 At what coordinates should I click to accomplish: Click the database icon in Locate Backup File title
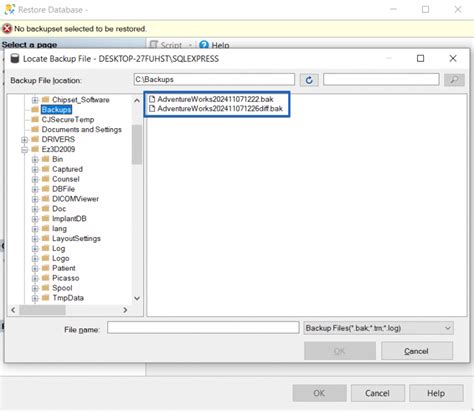click(15, 59)
